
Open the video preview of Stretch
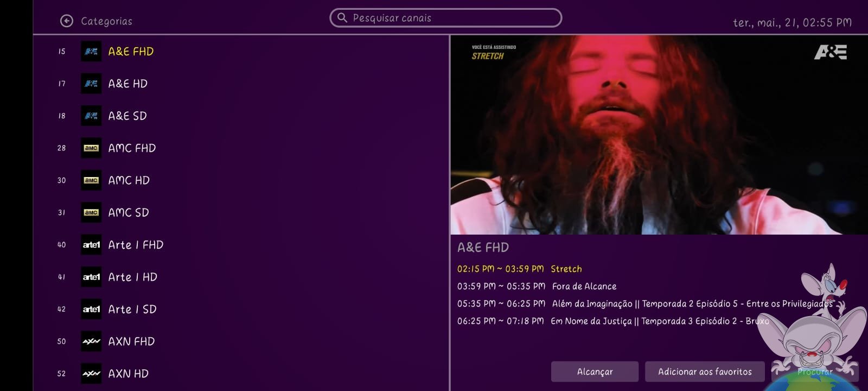pyautogui.click(x=659, y=135)
